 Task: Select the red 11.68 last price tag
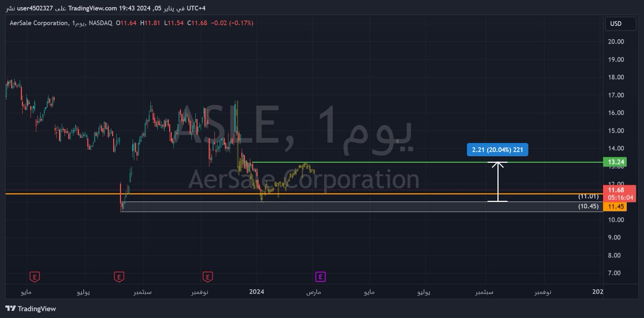click(x=619, y=193)
